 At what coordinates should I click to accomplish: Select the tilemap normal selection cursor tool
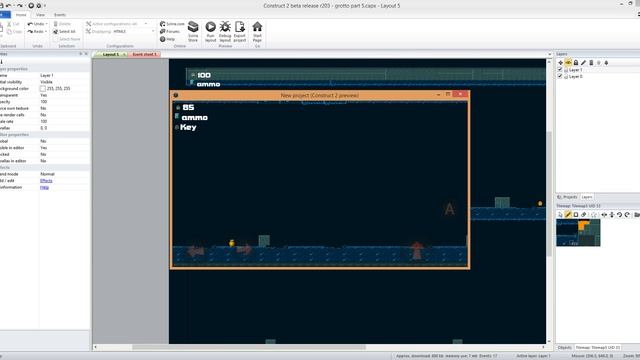coord(560,215)
